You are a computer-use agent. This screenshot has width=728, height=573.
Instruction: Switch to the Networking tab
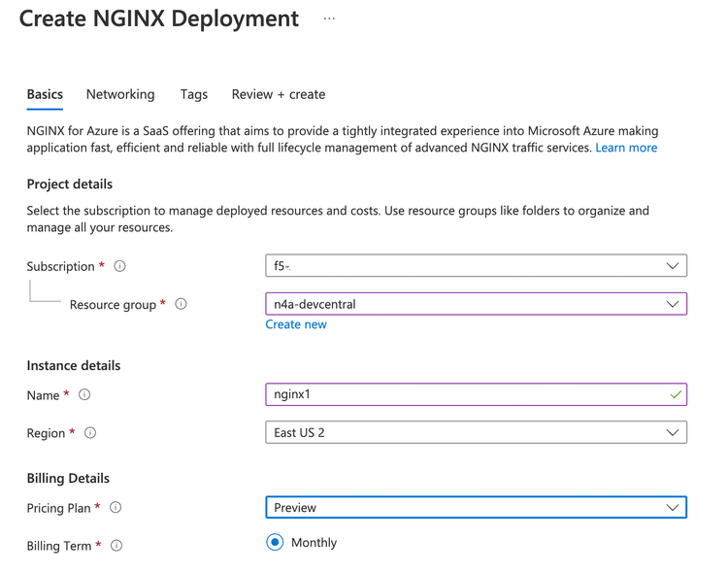(x=120, y=94)
